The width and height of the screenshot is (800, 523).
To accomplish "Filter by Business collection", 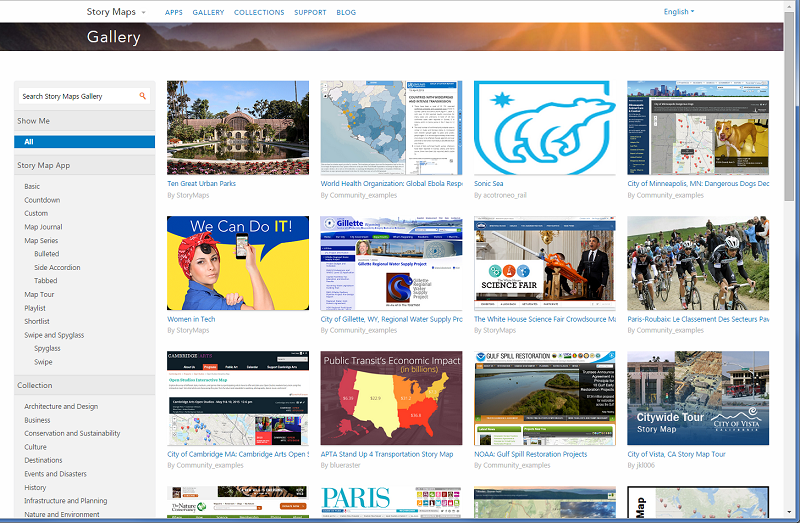I will tap(37, 420).
